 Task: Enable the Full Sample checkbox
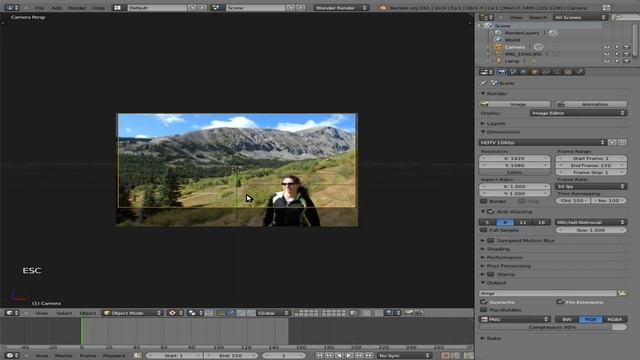tap(484, 230)
